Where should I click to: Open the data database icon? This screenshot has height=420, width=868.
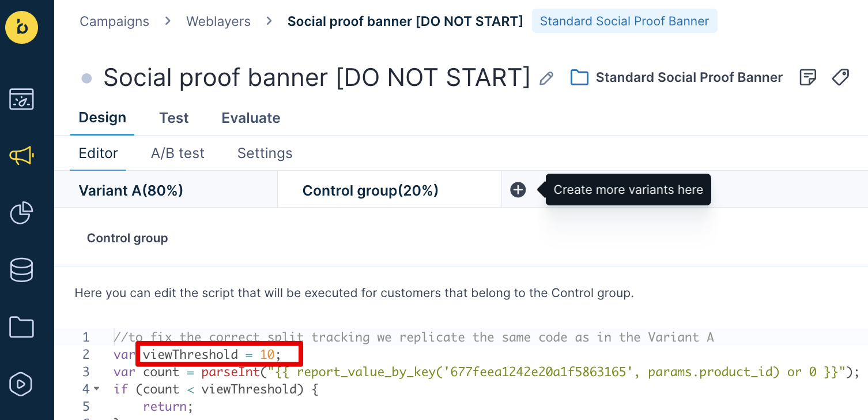(22, 270)
